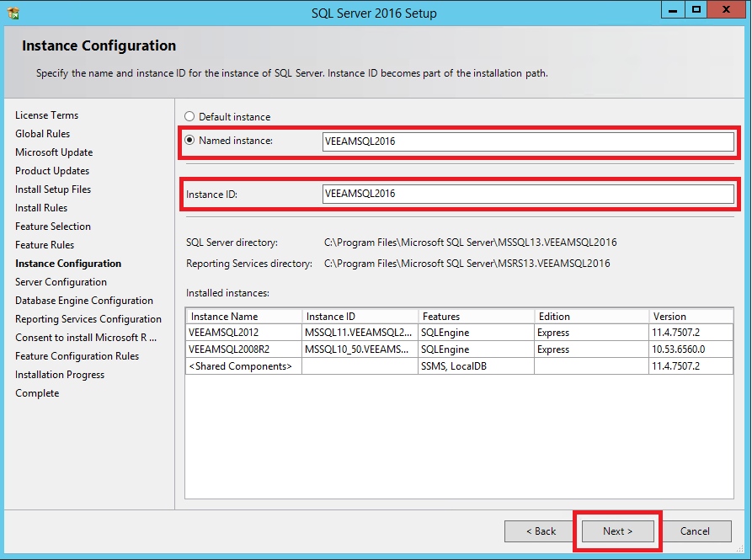Select Consent to install Microsoft R step

pos(86,338)
